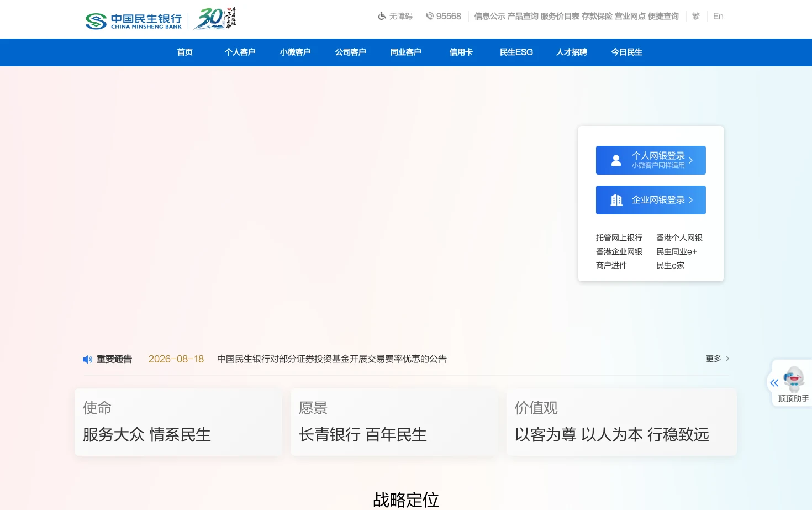This screenshot has height=510, width=812.
Task: Click the 2026-08-18 announcement date
Action: click(x=176, y=359)
